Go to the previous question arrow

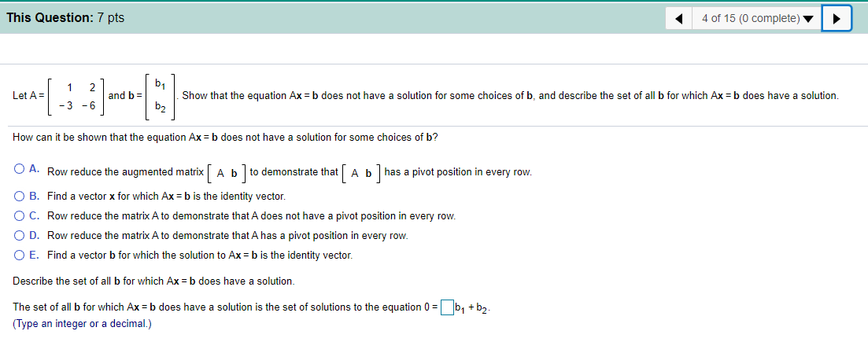click(679, 18)
